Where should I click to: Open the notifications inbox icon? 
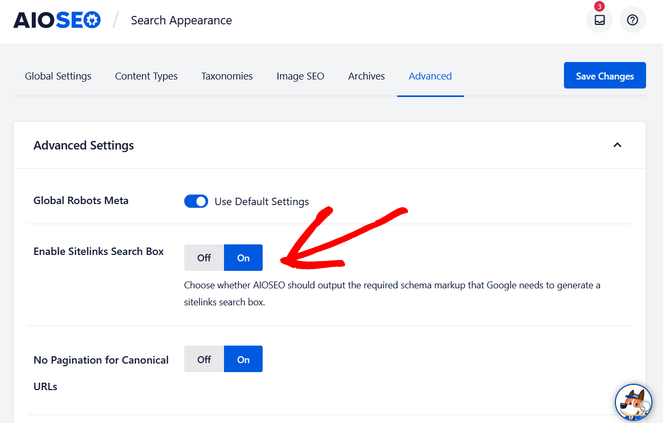coord(599,20)
